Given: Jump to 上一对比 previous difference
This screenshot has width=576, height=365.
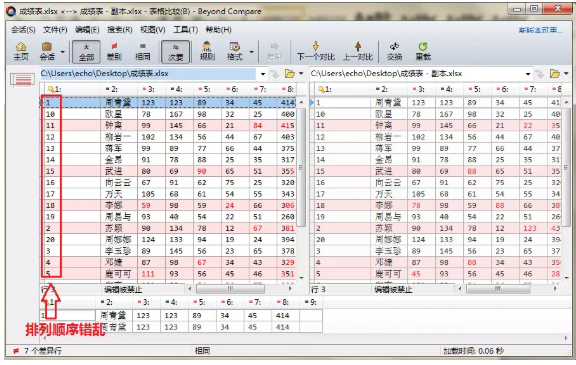Looking at the screenshot, I should [x=358, y=51].
